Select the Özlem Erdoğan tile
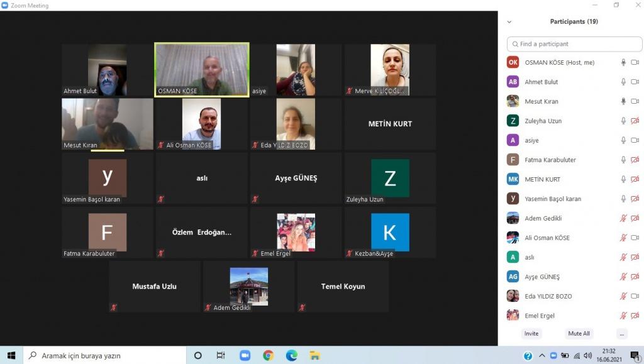644x364 pixels. (202, 232)
